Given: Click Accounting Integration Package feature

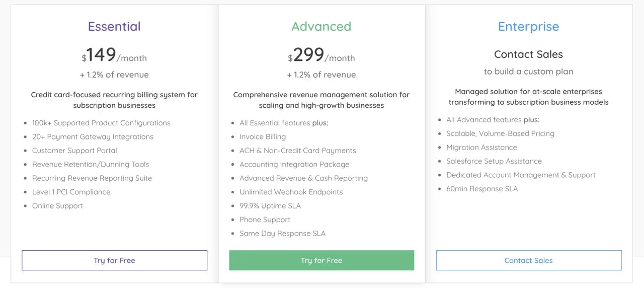Looking at the screenshot, I should [294, 164].
